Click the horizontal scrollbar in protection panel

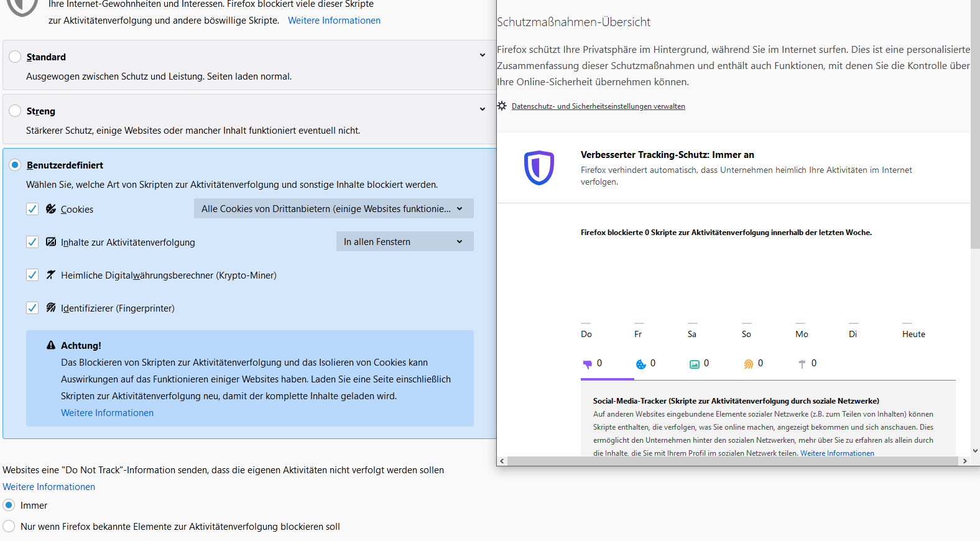tap(733, 461)
